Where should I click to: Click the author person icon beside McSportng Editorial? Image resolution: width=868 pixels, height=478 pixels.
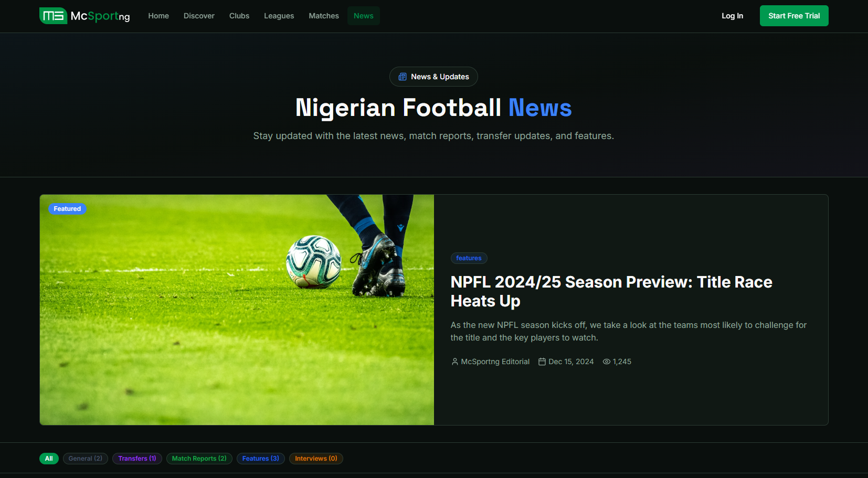click(454, 362)
